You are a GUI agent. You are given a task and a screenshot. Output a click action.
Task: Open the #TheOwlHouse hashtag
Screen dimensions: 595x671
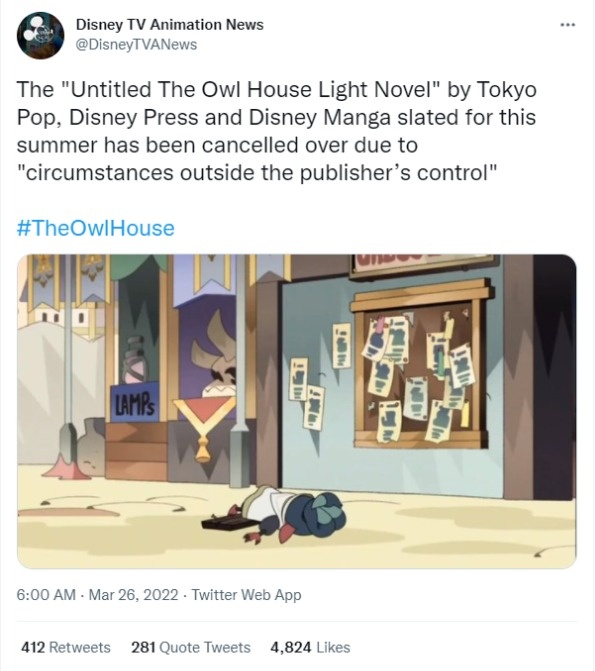95,228
